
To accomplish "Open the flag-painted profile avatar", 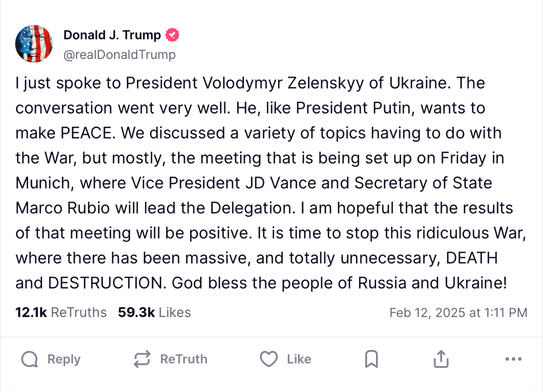I will coord(34,43).
